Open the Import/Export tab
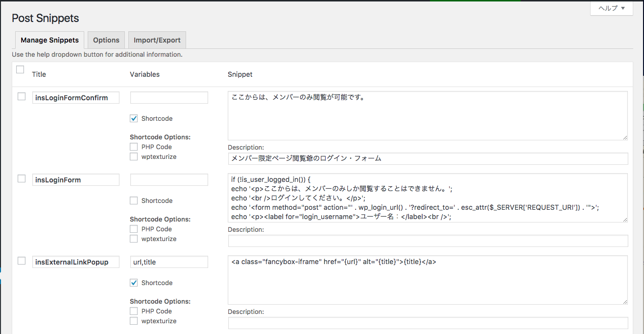Image resolution: width=644 pixels, height=334 pixels. tap(157, 40)
